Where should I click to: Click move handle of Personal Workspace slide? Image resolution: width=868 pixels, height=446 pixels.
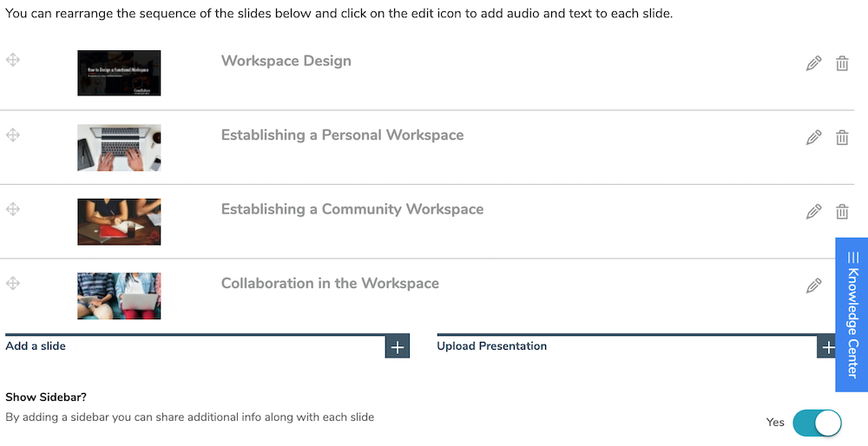tap(13, 134)
